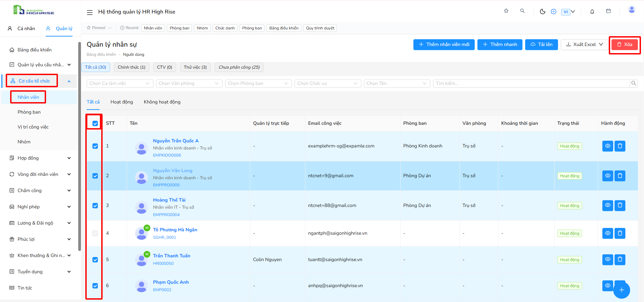644x302 pixels.
Task: Uncheck checkbox for Hoàng Thế Tài
Action: (x=95, y=206)
